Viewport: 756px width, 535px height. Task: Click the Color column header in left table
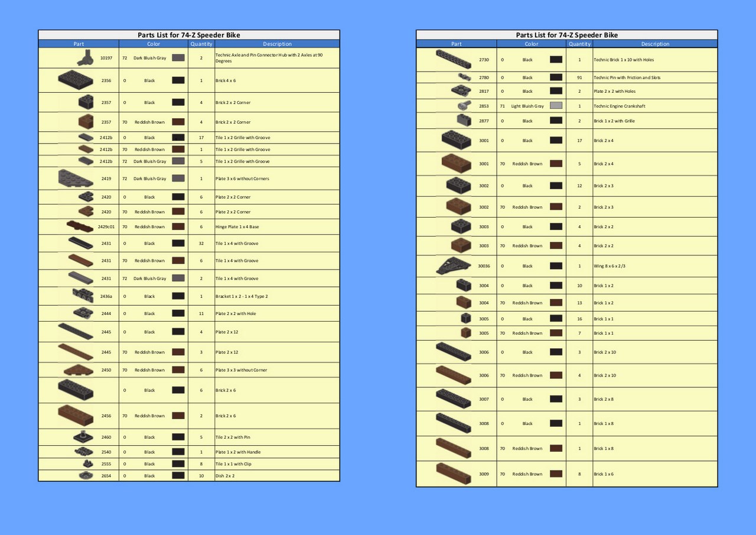(x=154, y=44)
